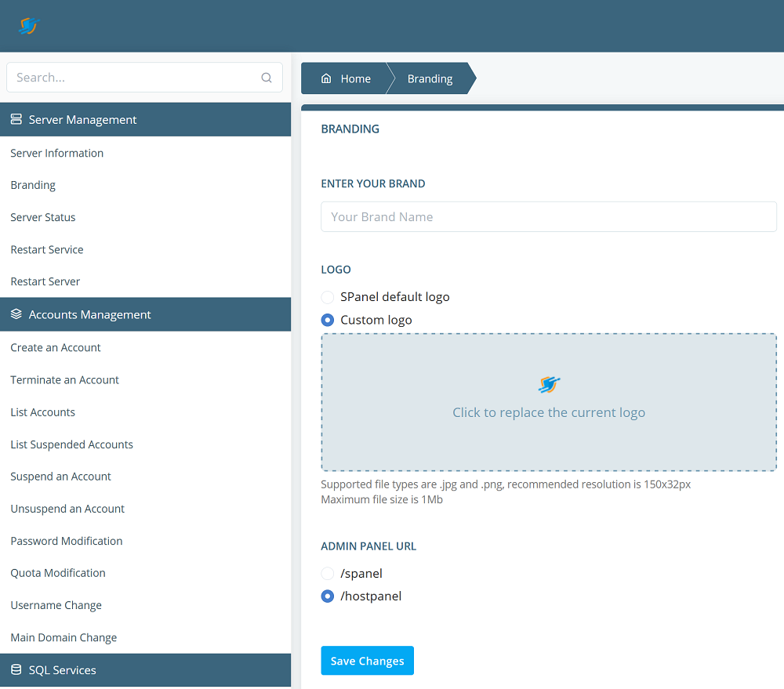Open Branding in the sidebar
784x689 pixels.
(x=33, y=185)
